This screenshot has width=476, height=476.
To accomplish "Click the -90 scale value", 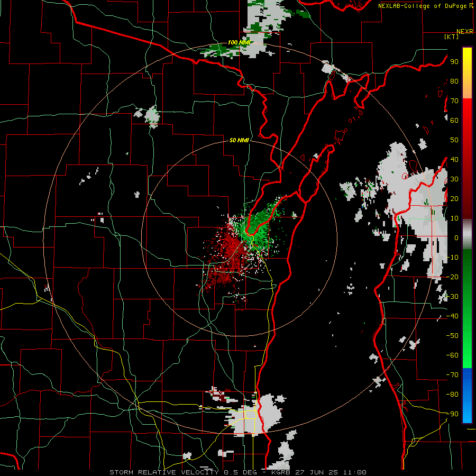I will click(x=452, y=414).
